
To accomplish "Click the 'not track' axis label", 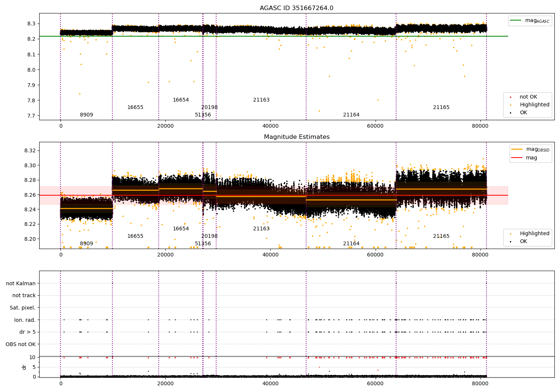I will coord(24,296).
